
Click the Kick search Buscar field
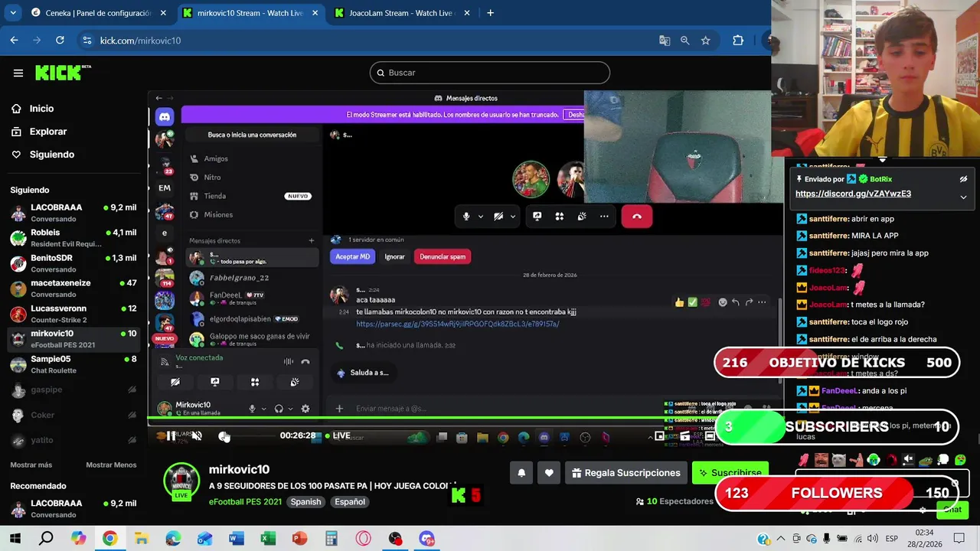[x=490, y=73]
